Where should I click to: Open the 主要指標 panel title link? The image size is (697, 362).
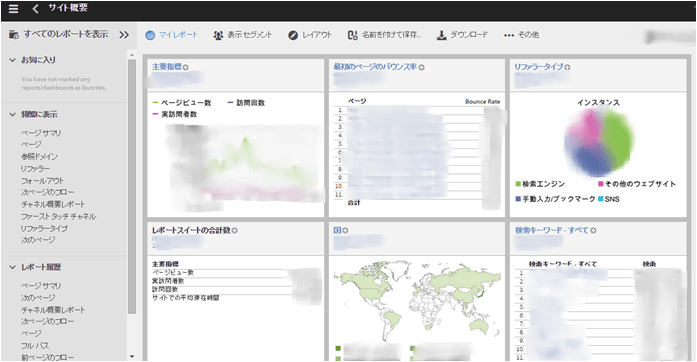167,67
